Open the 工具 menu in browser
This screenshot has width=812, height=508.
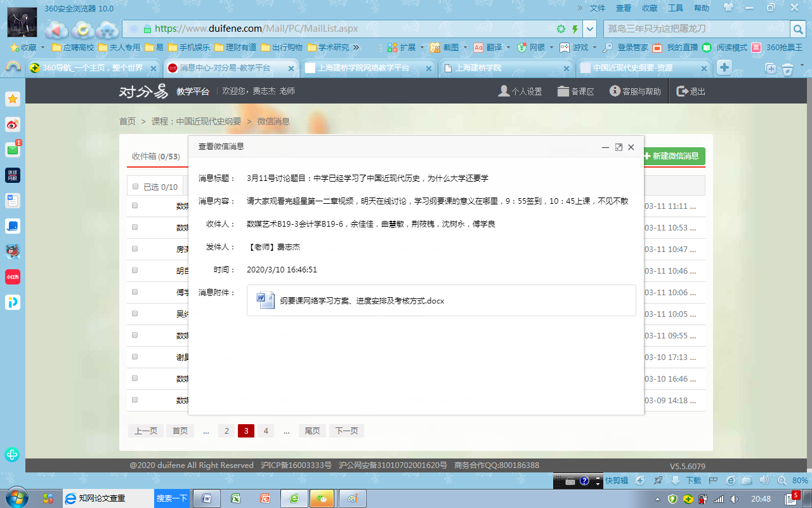(x=676, y=8)
